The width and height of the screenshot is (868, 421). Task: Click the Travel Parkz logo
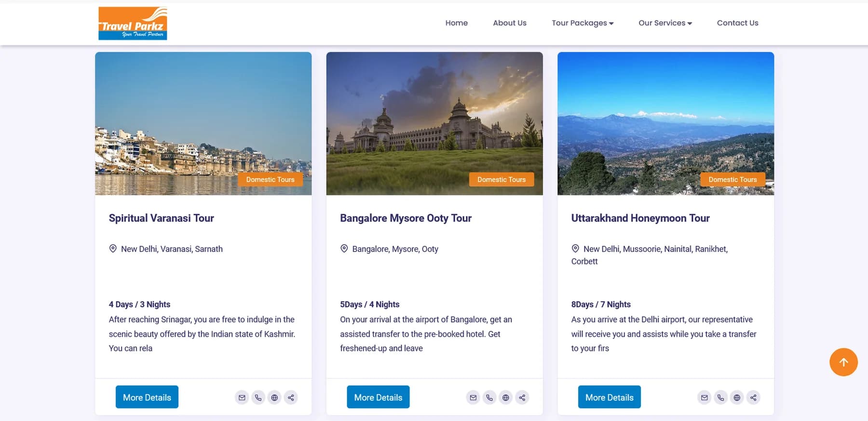click(133, 23)
